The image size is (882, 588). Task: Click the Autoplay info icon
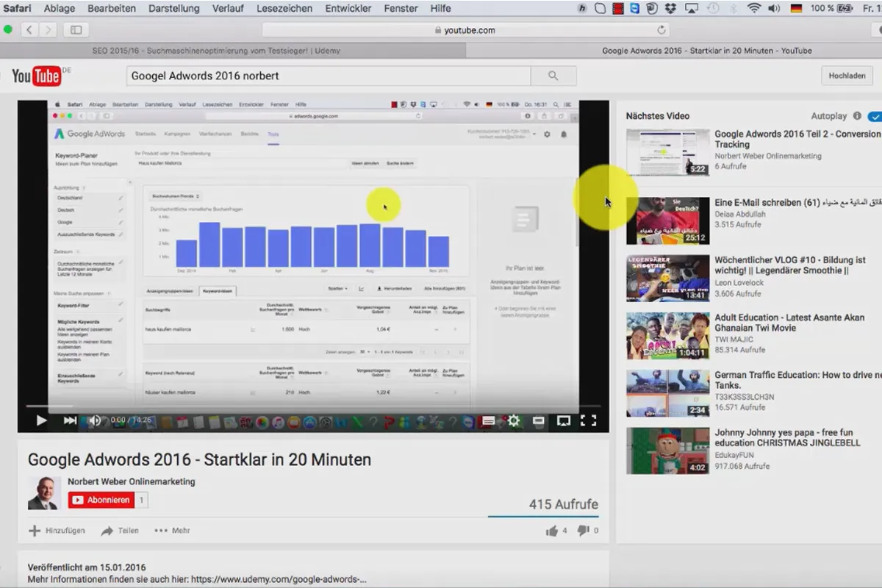[x=857, y=116]
